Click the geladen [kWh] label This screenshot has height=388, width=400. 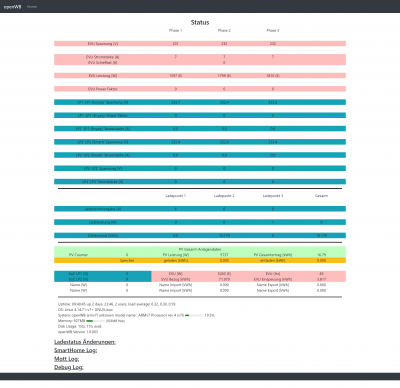(x=176, y=260)
